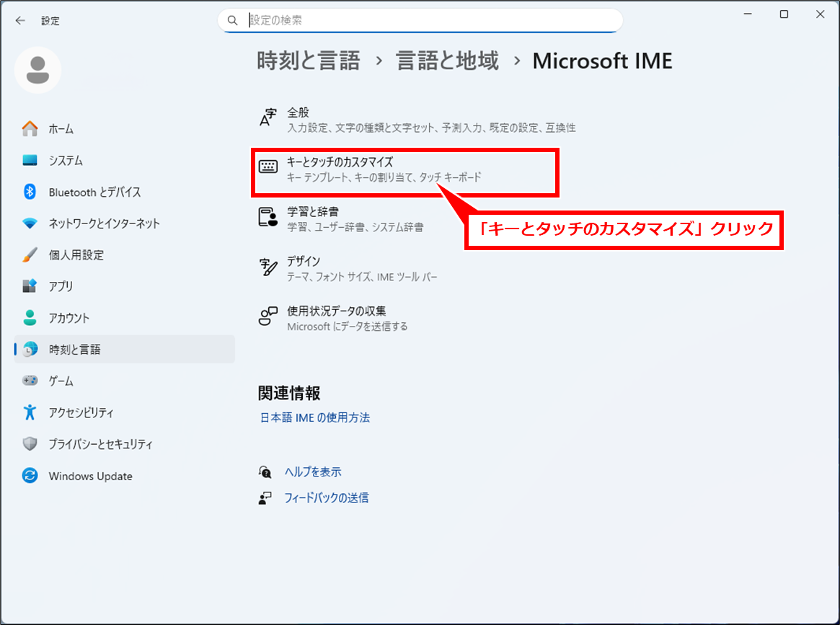Screen dimensions: 840x625
Task: Select Gaming controller icon in sidebar
Action: coord(30,381)
